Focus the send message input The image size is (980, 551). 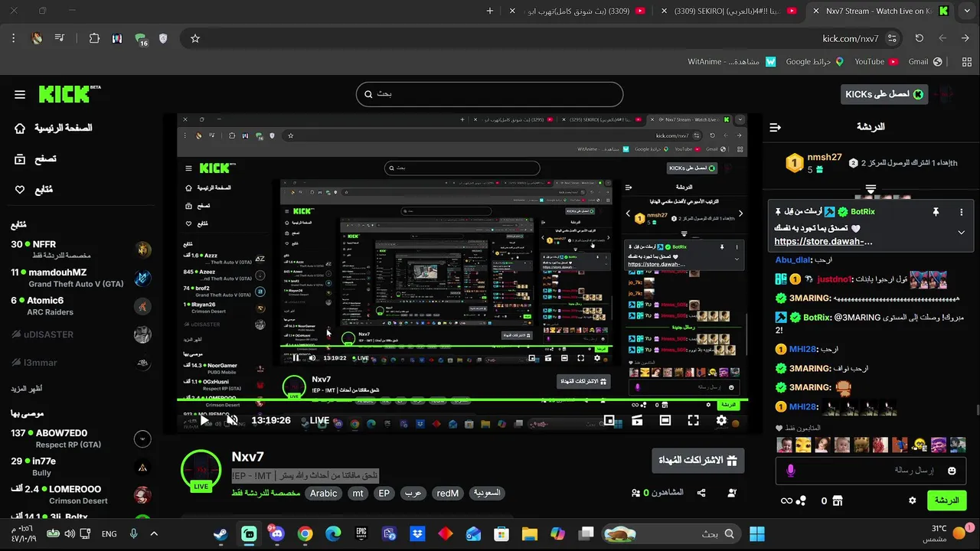pyautogui.click(x=871, y=471)
